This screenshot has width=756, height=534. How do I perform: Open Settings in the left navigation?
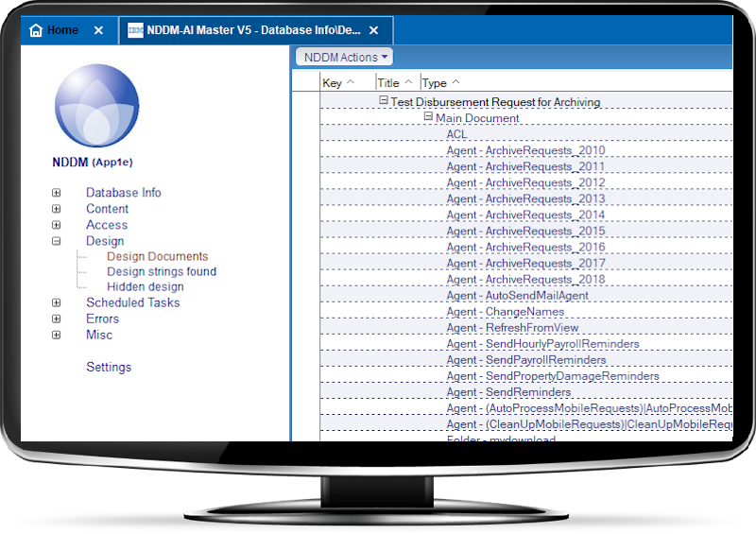[x=109, y=368]
